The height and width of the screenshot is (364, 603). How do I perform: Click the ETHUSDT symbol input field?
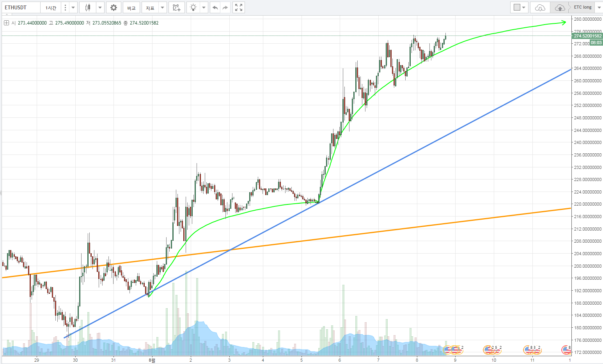tap(21, 7)
